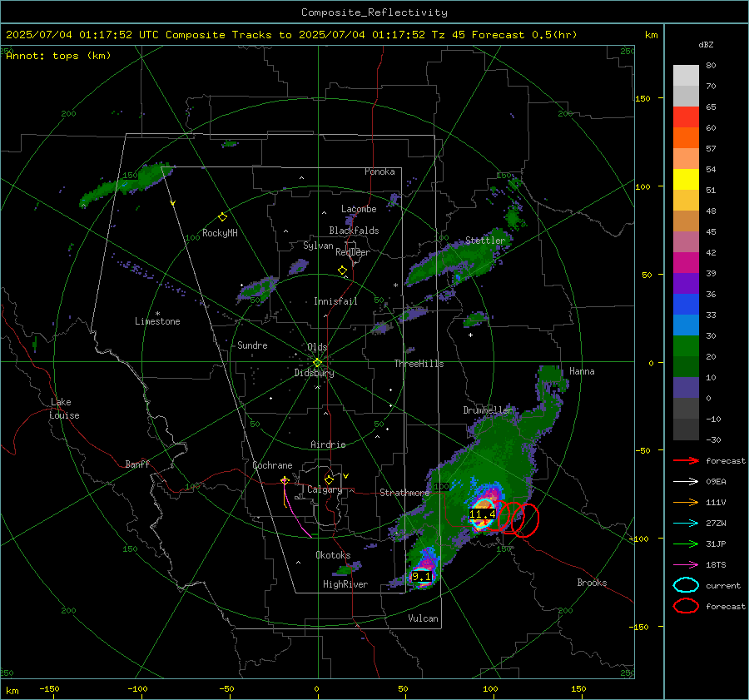Image resolution: width=749 pixels, height=700 pixels.
Task: Click the HighRiver city label
Action: [345, 584]
